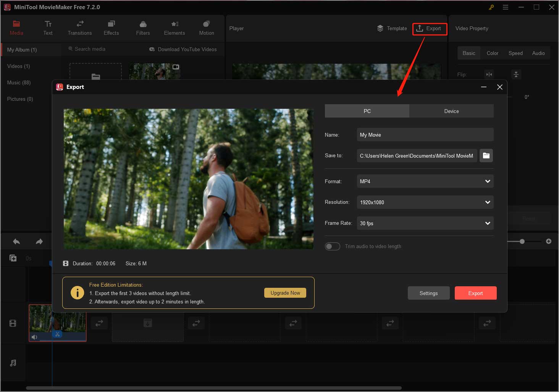Click the Export button in Player toolbar
Screen dimensions: 559x392
point(430,29)
